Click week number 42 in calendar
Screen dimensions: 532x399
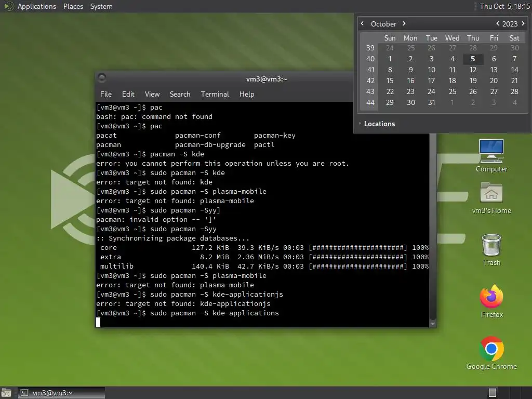(370, 81)
